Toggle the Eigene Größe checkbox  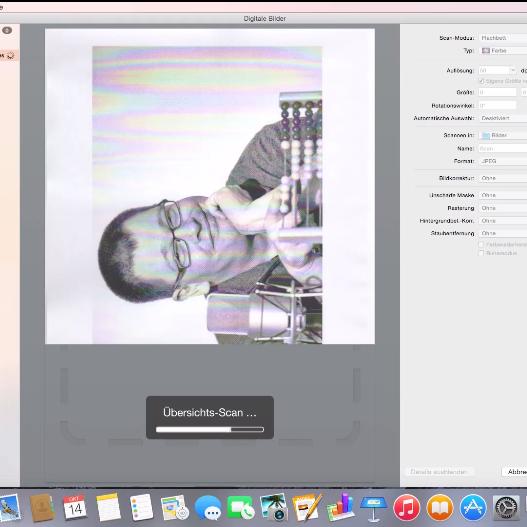pyautogui.click(x=482, y=81)
